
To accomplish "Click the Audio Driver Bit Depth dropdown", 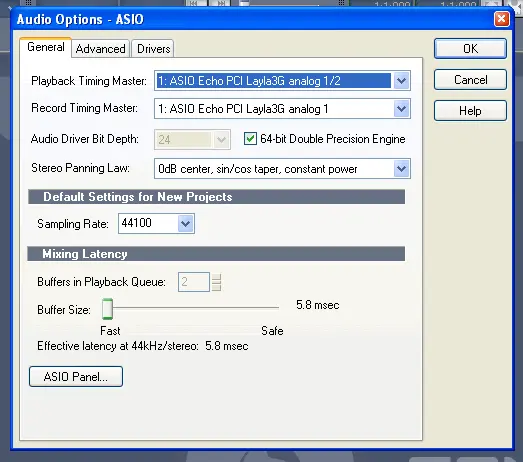I will 192,139.
